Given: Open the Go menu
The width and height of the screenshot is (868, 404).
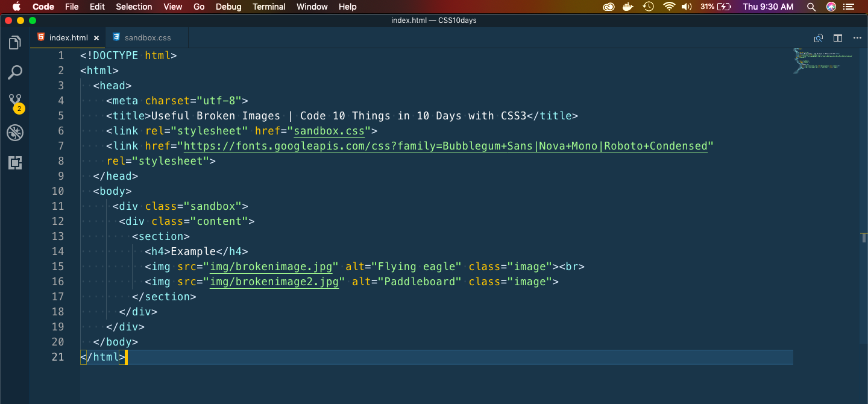Looking at the screenshot, I should (199, 7).
